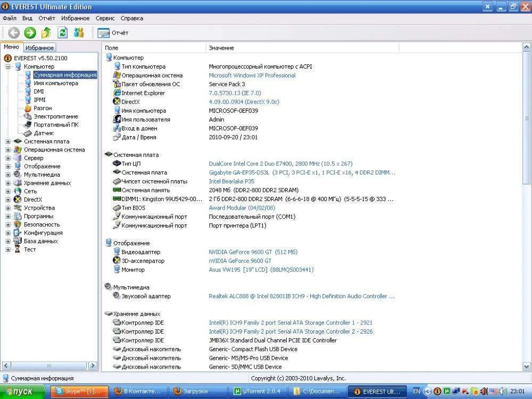Viewport: 532px width, 399px height.
Task: Open the Сервис menu
Action: tap(105, 18)
